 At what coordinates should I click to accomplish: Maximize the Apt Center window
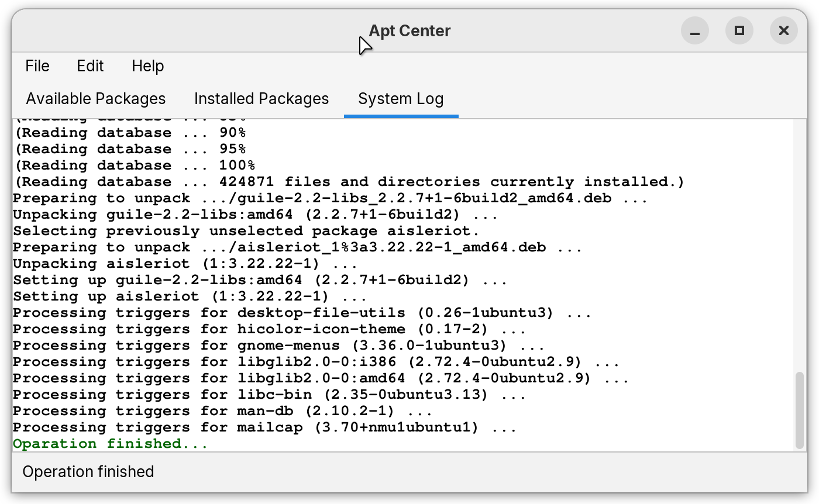pyautogui.click(x=739, y=30)
